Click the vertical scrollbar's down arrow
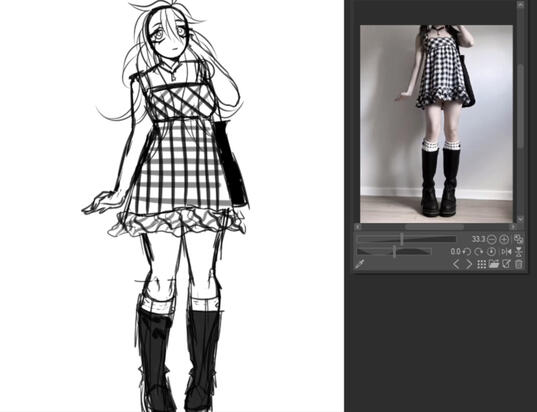 [520, 219]
